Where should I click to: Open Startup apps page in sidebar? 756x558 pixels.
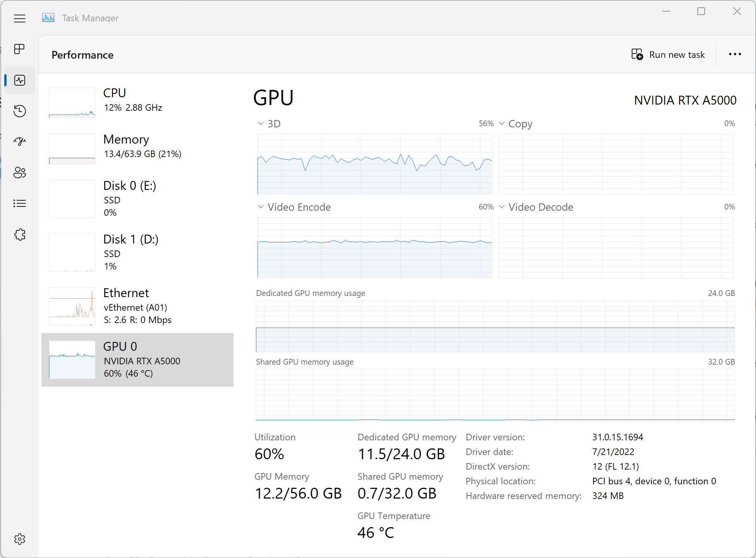[x=20, y=142]
